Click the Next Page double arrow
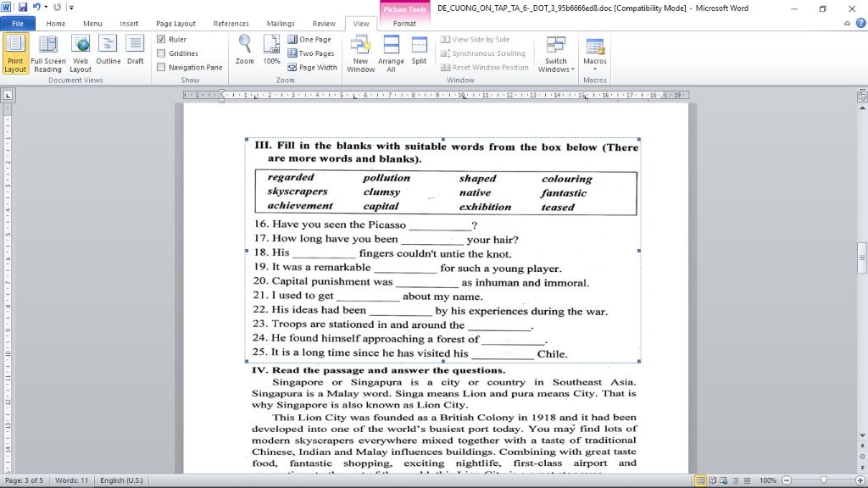The width and height of the screenshot is (868, 488). pyautogui.click(x=862, y=467)
